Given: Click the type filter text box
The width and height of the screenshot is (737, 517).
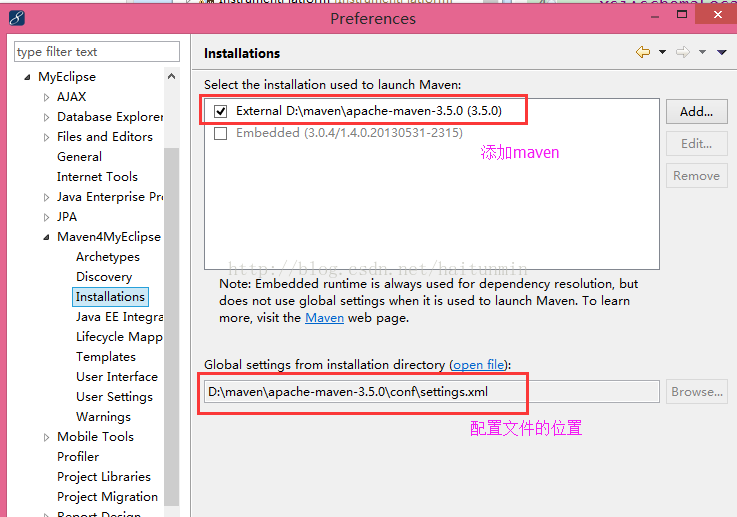Looking at the screenshot, I should [x=97, y=52].
